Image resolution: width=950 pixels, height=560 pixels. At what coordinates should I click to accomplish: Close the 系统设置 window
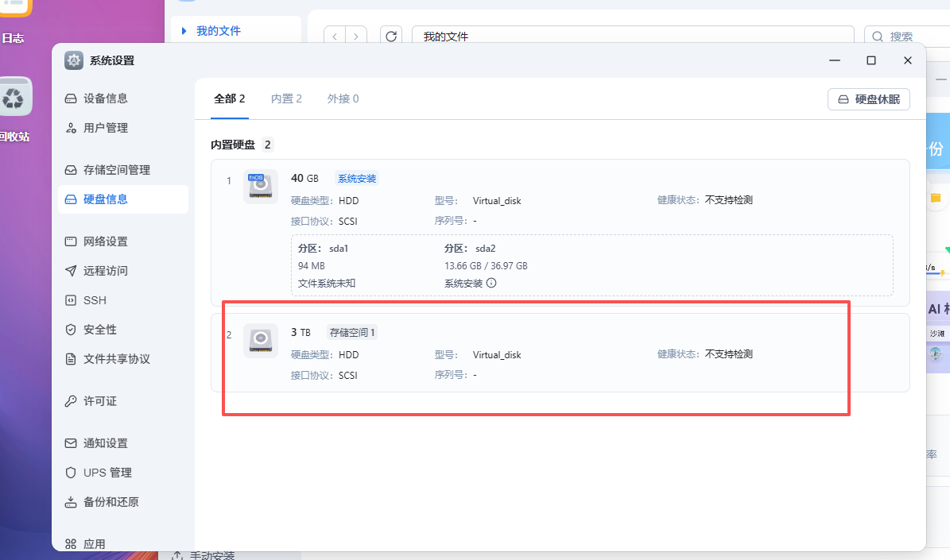[x=908, y=60]
